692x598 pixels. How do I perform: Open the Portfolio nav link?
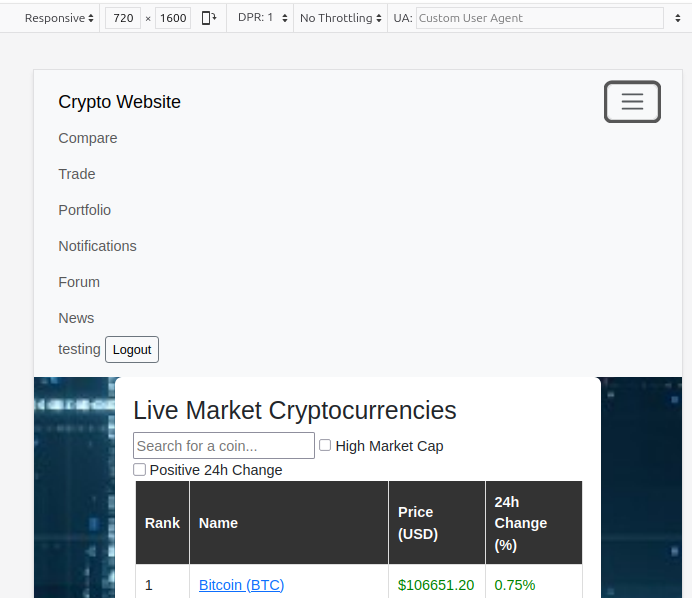coord(85,210)
